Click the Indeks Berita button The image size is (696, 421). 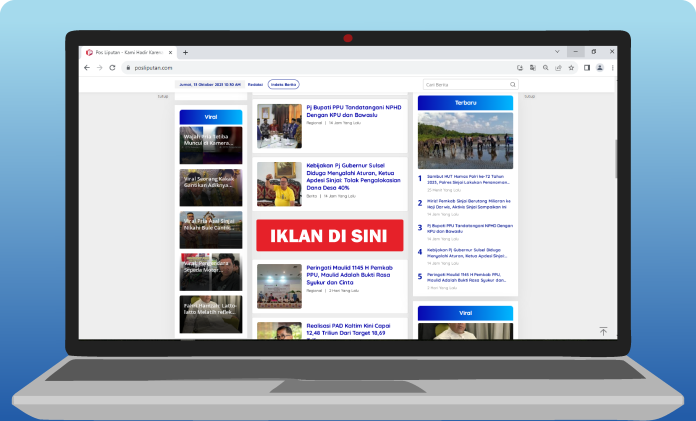(284, 84)
